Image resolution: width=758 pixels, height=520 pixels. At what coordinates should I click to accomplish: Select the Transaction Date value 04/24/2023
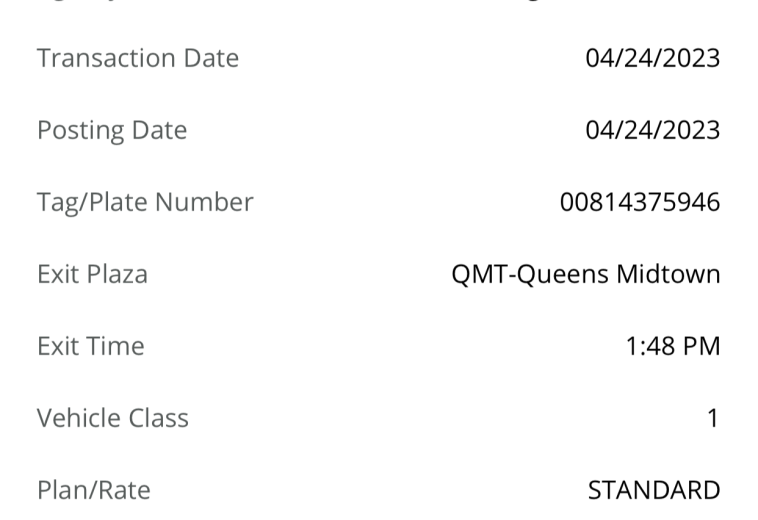[653, 58]
